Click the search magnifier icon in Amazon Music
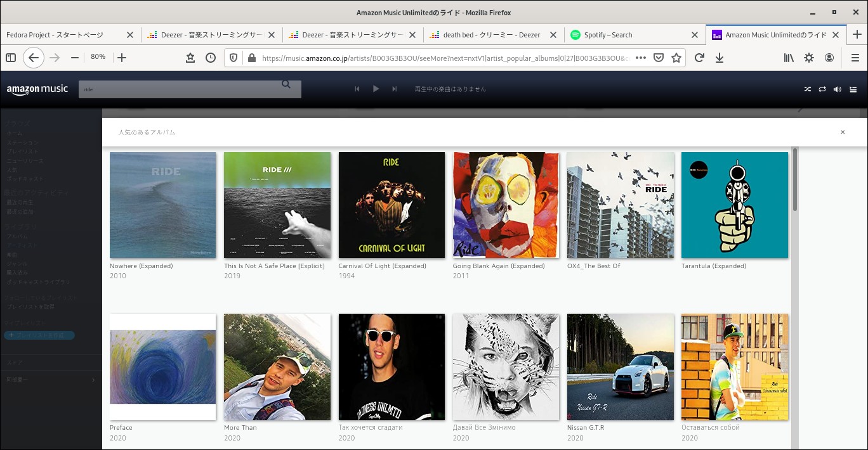The image size is (868, 450). pyautogui.click(x=286, y=84)
